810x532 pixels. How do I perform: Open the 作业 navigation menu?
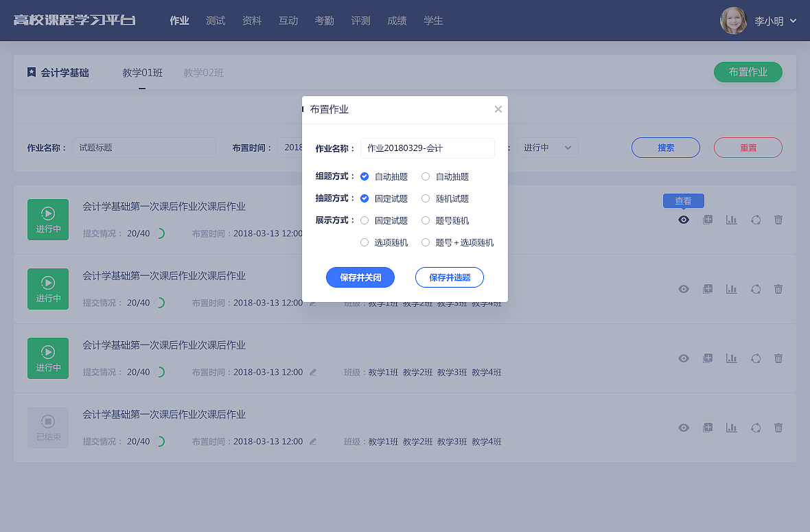179,21
